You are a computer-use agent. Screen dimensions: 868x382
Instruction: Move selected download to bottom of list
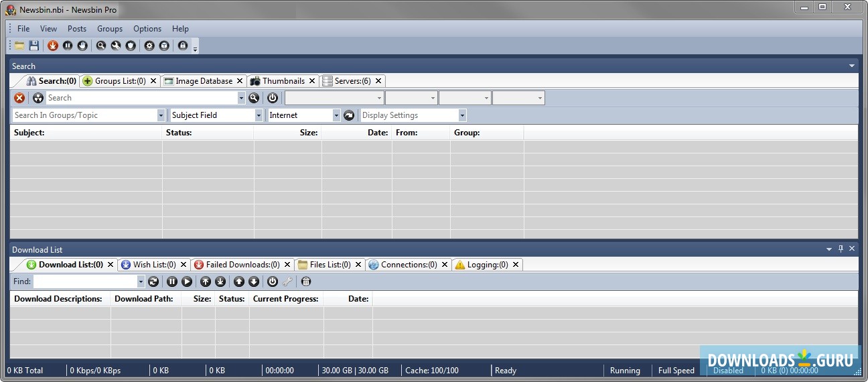click(x=220, y=281)
